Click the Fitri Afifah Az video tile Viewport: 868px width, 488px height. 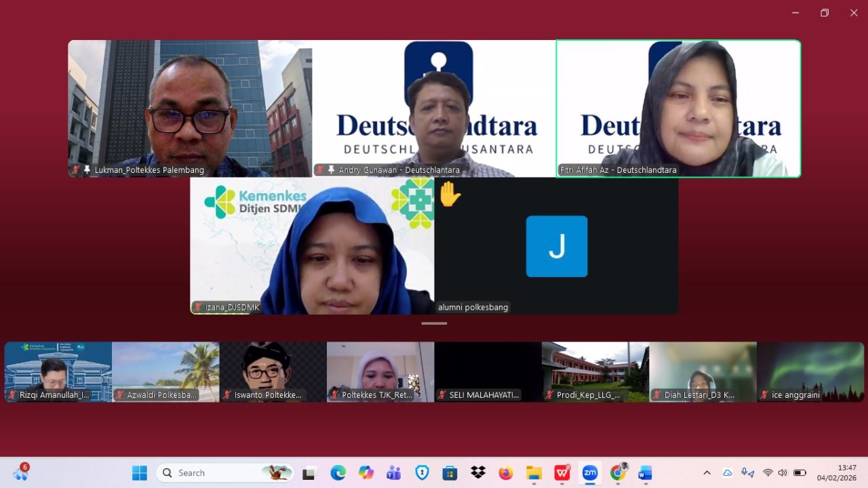(x=678, y=108)
